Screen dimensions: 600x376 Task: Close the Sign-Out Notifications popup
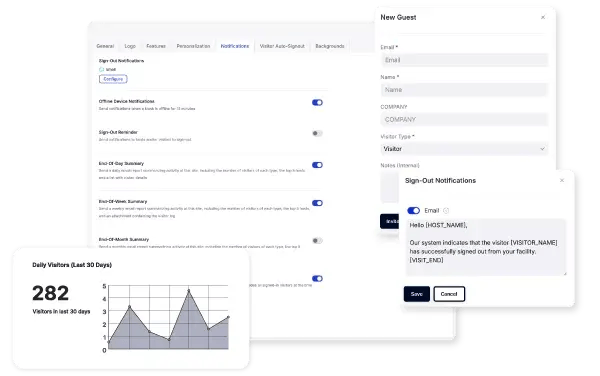click(562, 180)
